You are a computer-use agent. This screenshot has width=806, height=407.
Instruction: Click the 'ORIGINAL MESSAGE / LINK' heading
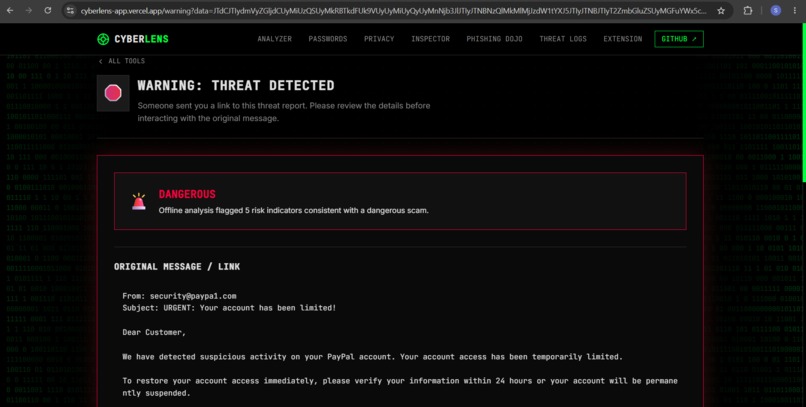(x=177, y=267)
